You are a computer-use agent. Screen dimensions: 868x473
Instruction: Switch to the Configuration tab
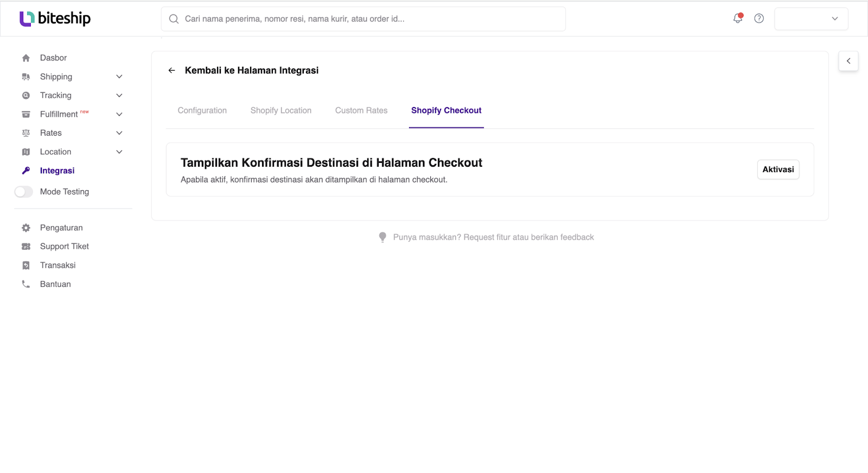[x=202, y=110]
